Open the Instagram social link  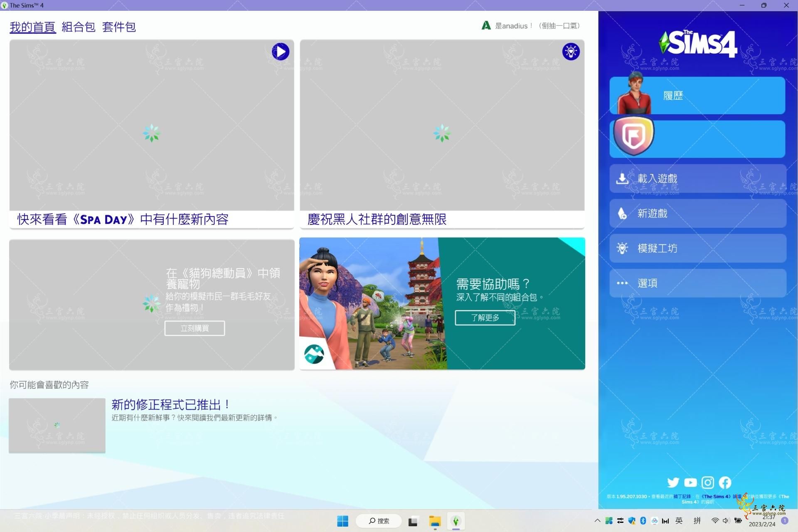(707, 483)
